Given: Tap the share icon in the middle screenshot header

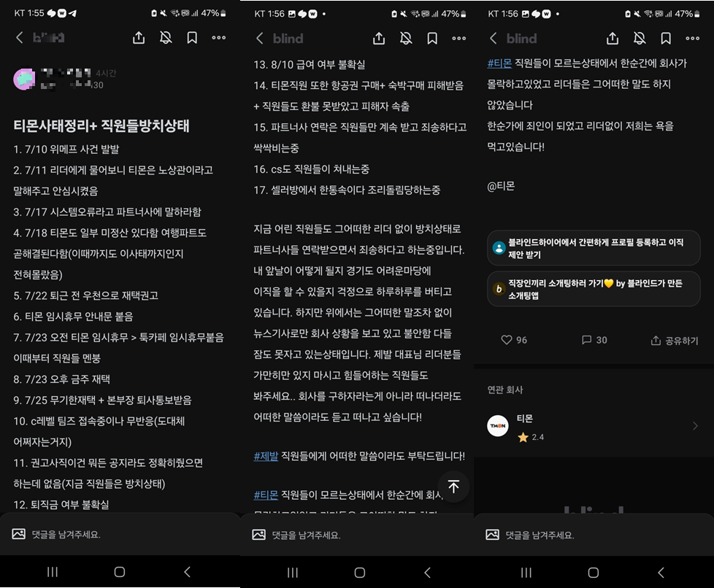Looking at the screenshot, I should point(379,38).
